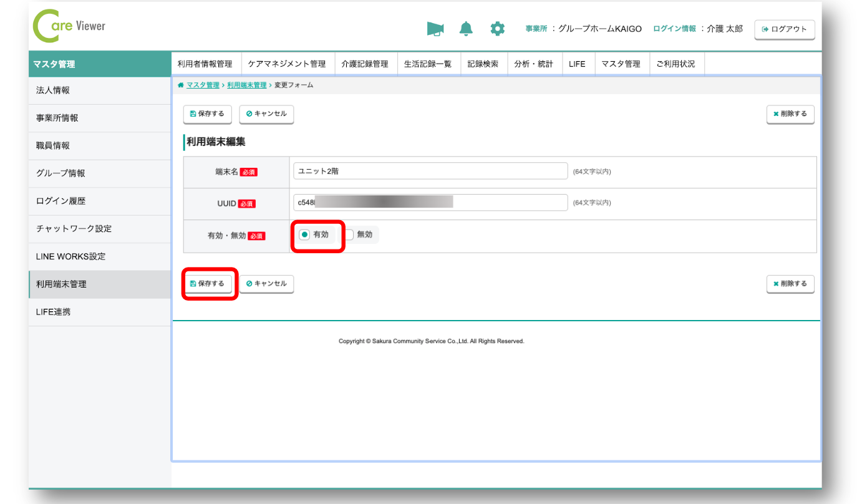
Task: Switch to the 介護記録管理 tab
Action: pos(365,64)
